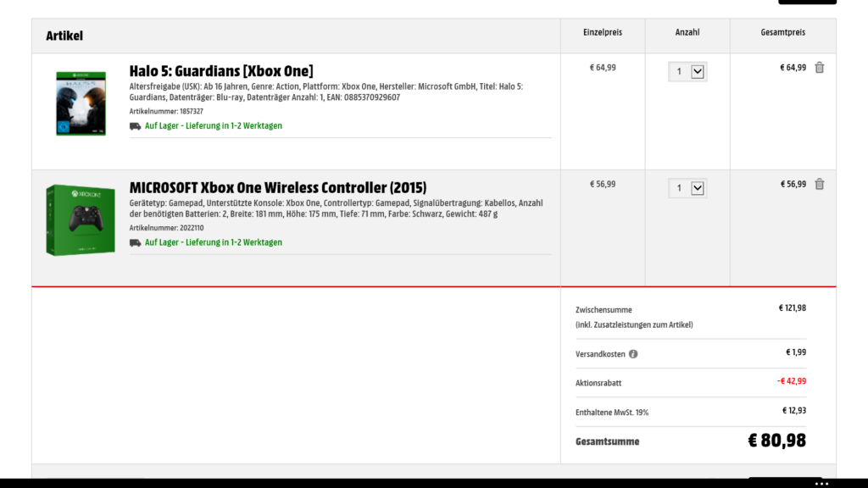Click the Artikel column header

(65, 35)
